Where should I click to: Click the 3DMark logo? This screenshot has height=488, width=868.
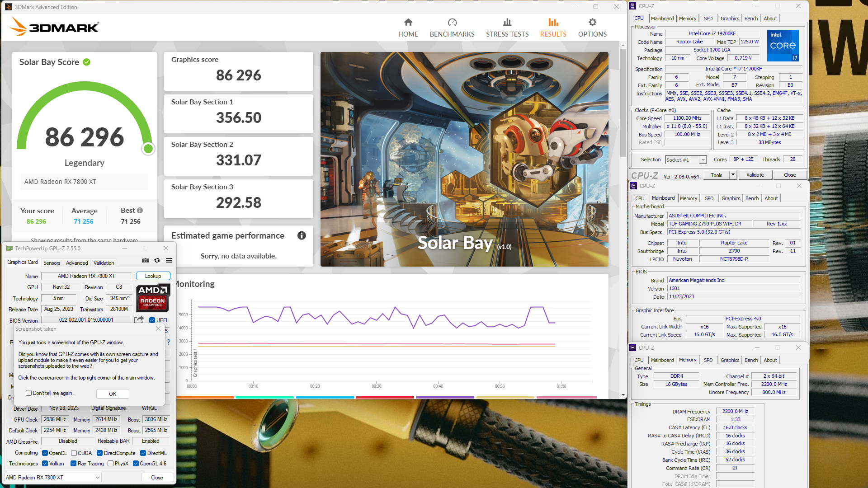click(x=54, y=27)
